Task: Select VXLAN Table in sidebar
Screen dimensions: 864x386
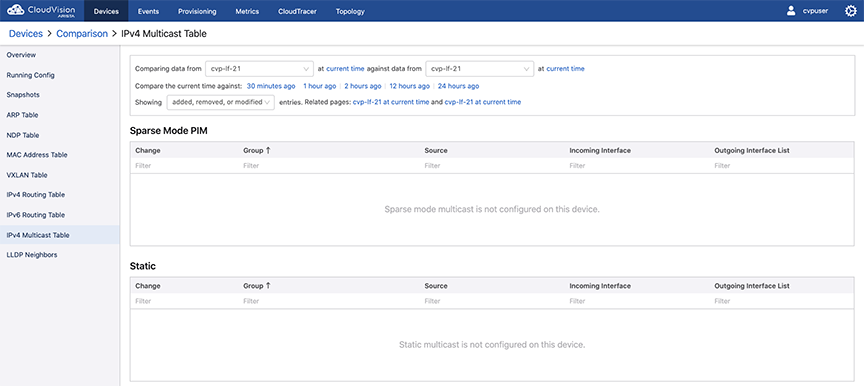Action: pos(27,175)
